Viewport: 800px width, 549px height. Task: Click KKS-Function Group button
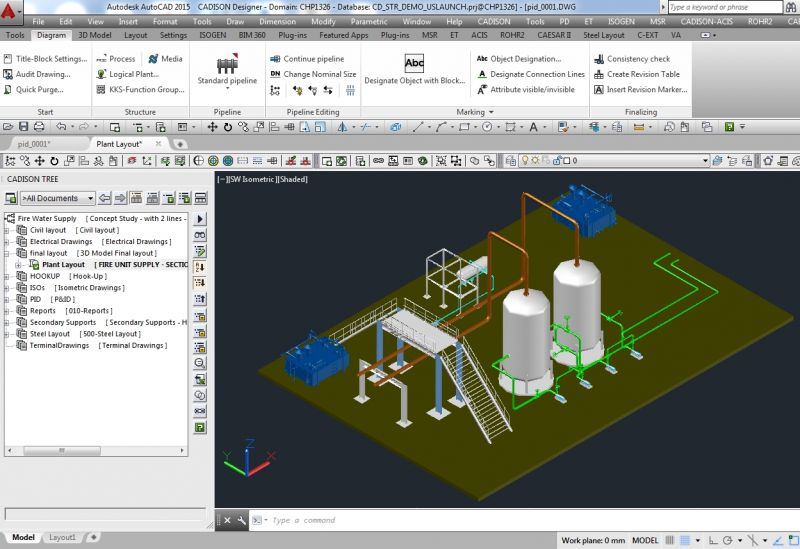pos(140,90)
